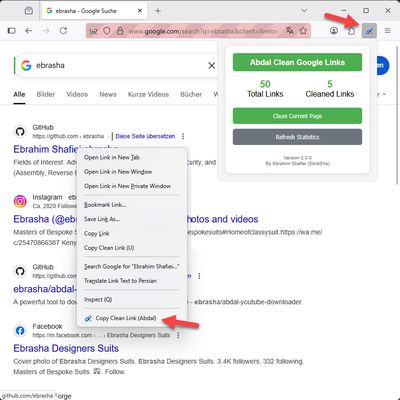This screenshot has height=400, width=400.
Task: Click the padlock site security icon
Action: 120,31
